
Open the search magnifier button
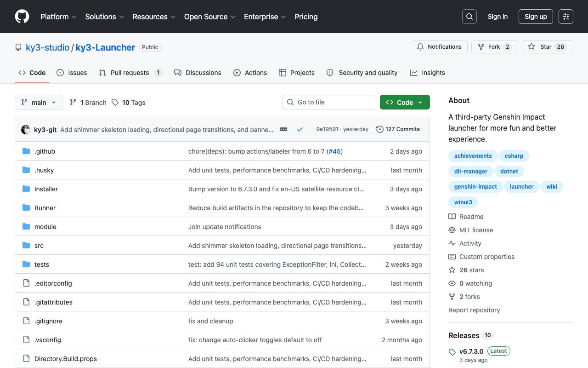469,17
